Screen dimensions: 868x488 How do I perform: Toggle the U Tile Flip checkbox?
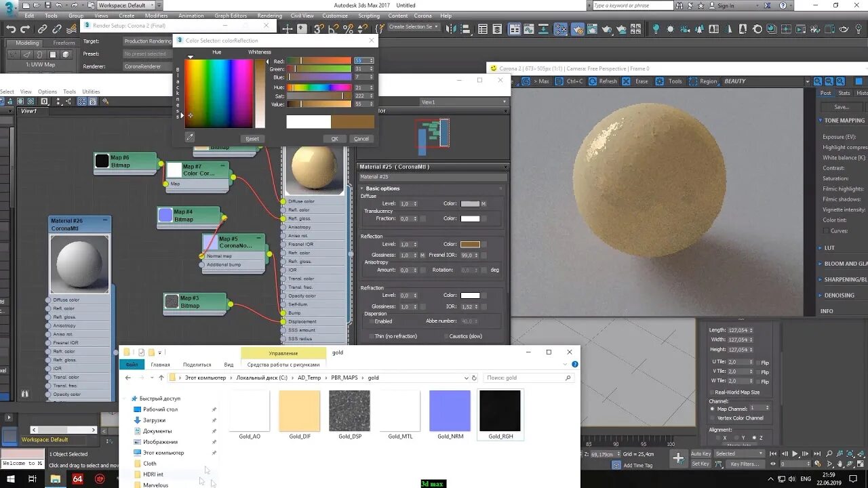[x=757, y=363]
